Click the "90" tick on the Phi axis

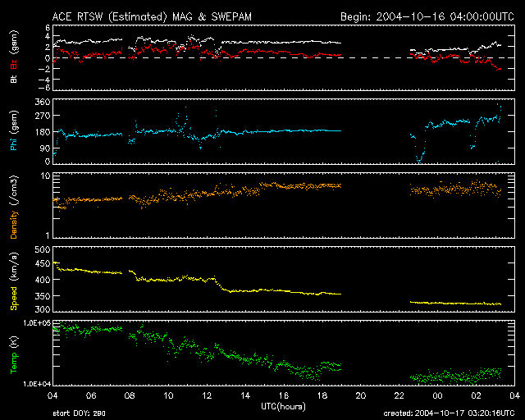[x=45, y=148]
